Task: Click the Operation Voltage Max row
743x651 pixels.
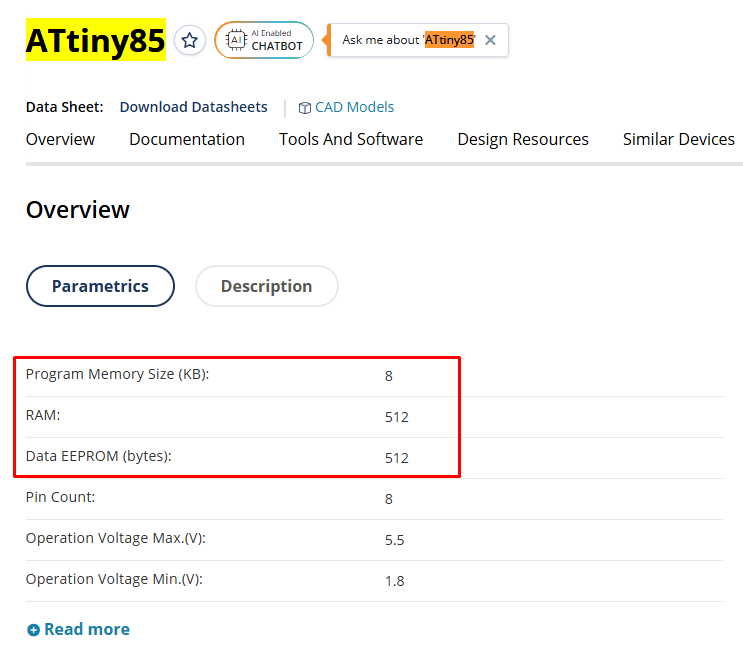Action: pos(115,538)
